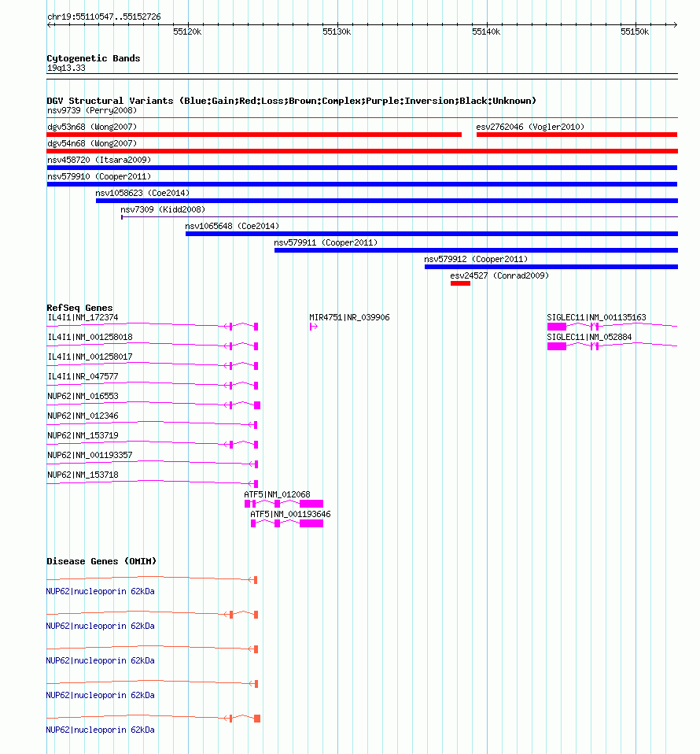The height and width of the screenshot is (754, 700).
Task: Select the 19q13.33 cytogenetic band label
Action: pyautogui.click(x=66, y=68)
